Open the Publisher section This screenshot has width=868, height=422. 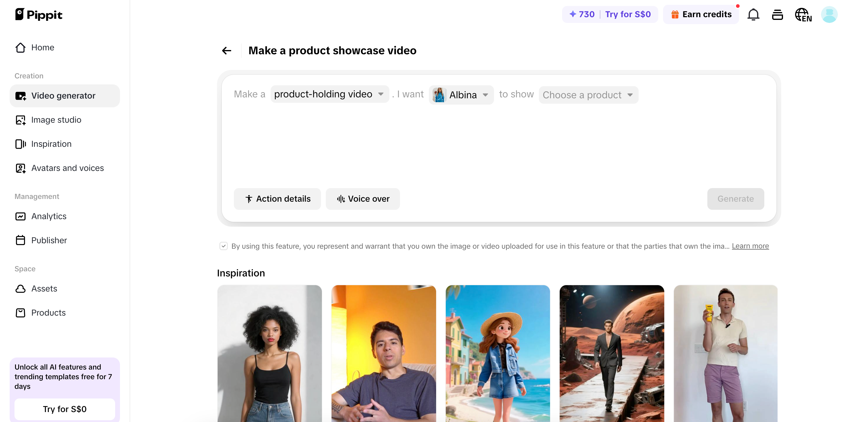click(49, 240)
